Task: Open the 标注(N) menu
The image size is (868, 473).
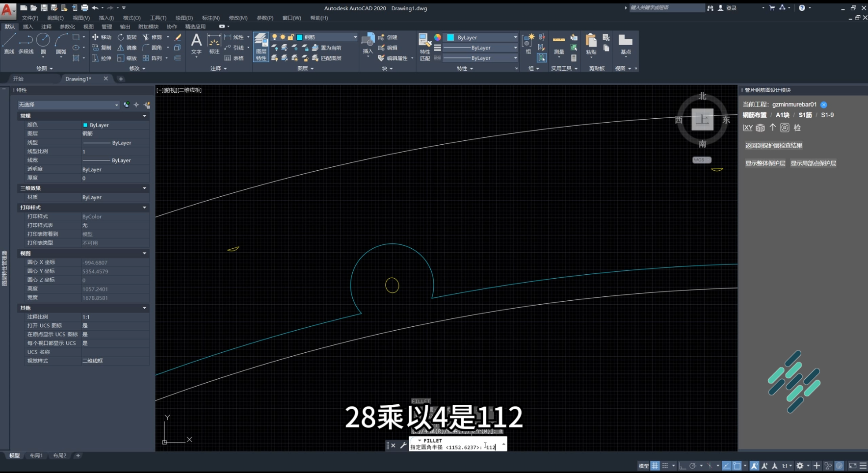Action: (x=211, y=18)
